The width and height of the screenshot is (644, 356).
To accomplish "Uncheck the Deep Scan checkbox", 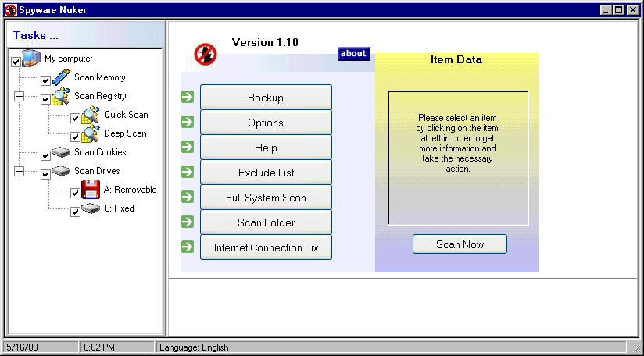I will (x=75, y=137).
